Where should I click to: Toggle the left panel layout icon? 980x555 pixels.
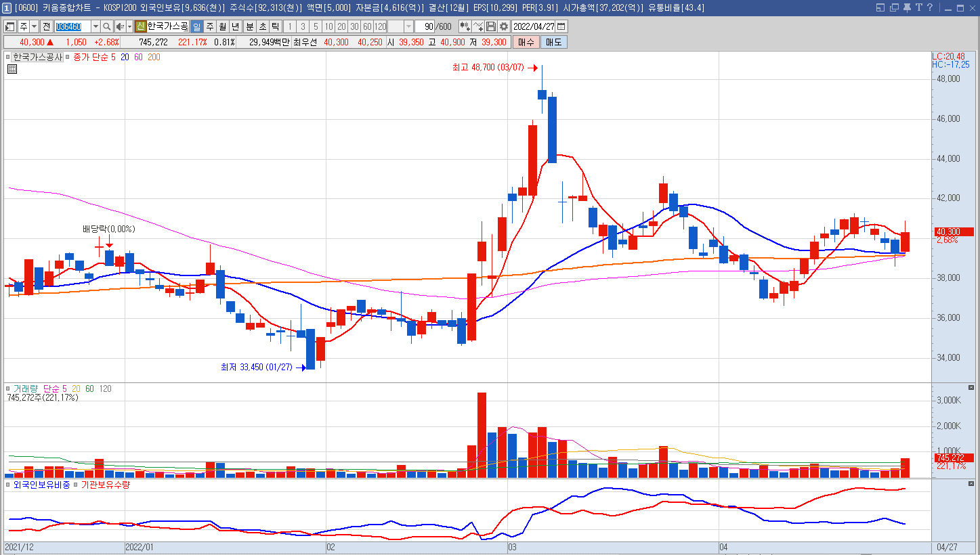[10, 26]
